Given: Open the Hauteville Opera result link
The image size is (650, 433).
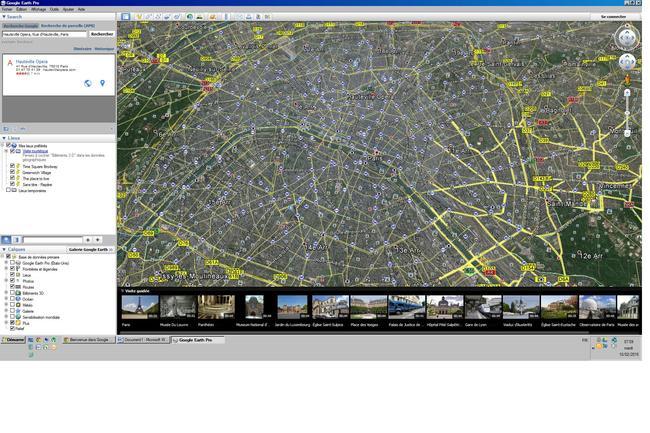Looking at the screenshot, I should click(x=32, y=61).
